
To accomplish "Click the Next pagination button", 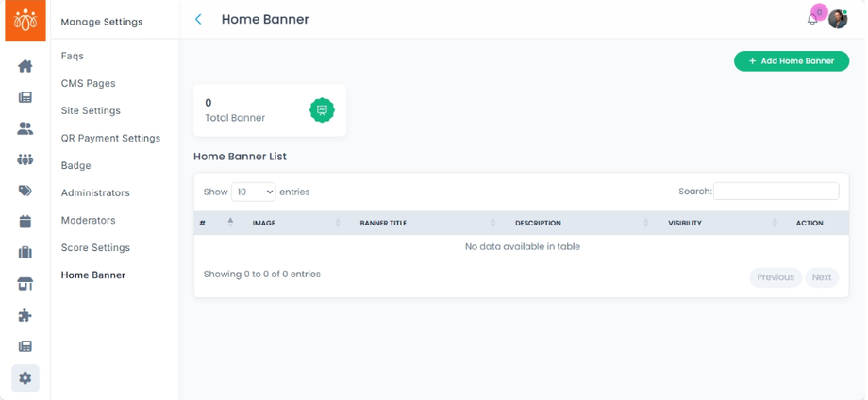I will [x=822, y=277].
